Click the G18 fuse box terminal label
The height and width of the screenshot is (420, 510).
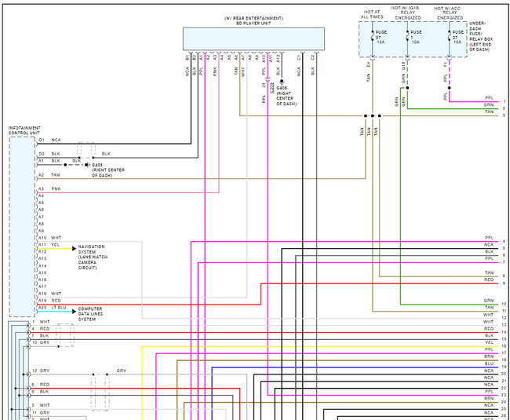(403, 66)
